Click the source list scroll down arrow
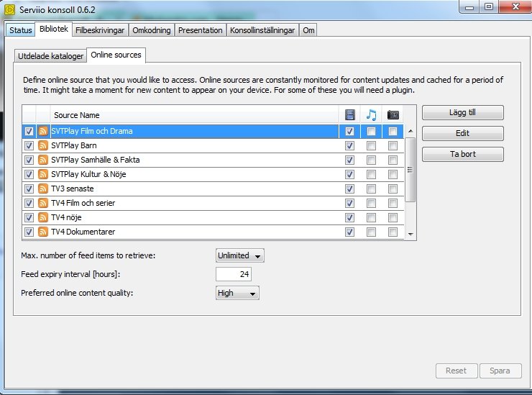The width and height of the screenshot is (532, 395). coord(411,234)
